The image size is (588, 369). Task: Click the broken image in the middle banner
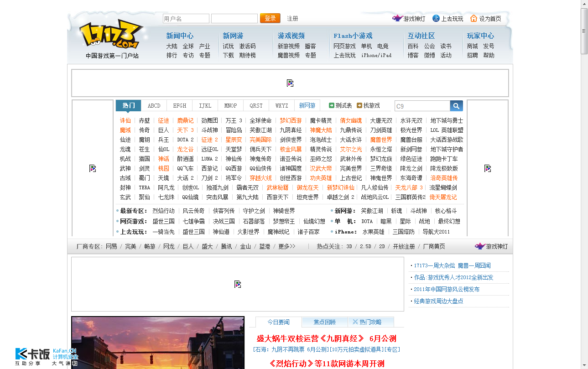point(238,284)
